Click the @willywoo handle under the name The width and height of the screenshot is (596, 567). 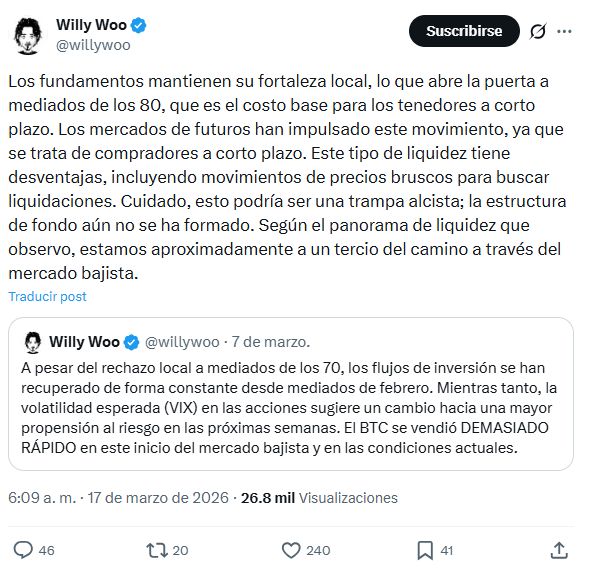(93, 45)
